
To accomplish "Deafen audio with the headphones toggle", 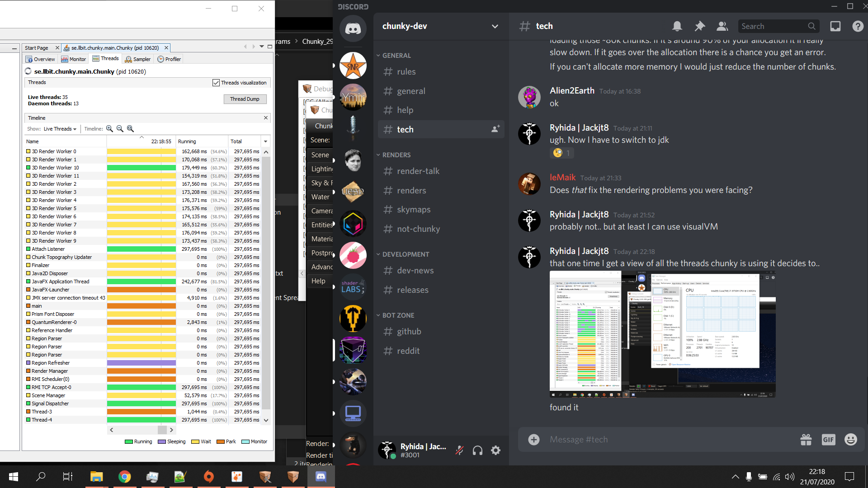I will (477, 450).
